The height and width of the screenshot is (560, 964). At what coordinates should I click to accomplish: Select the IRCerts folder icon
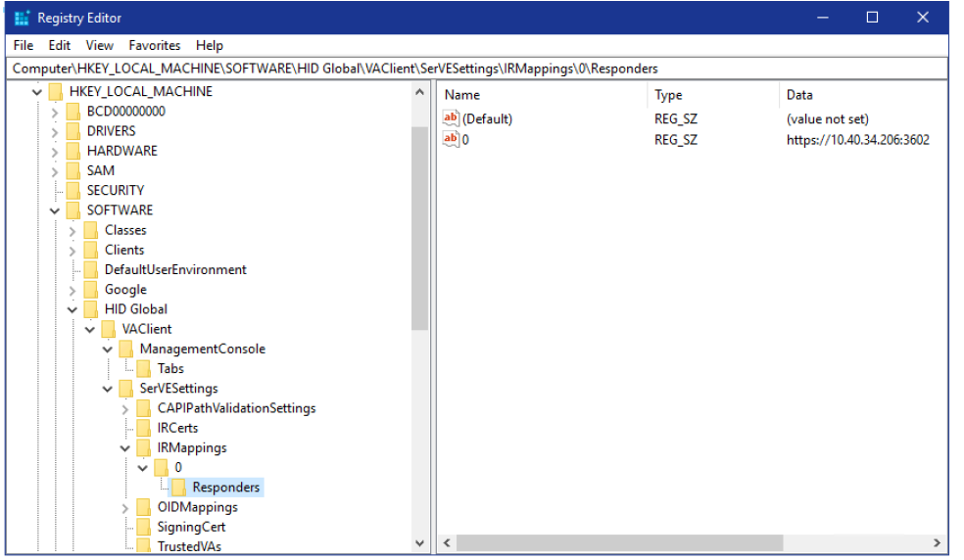(144, 428)
